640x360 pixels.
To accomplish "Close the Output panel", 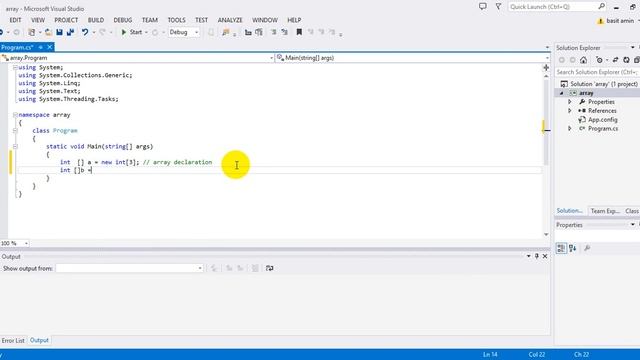I will [x=545, y=256].
